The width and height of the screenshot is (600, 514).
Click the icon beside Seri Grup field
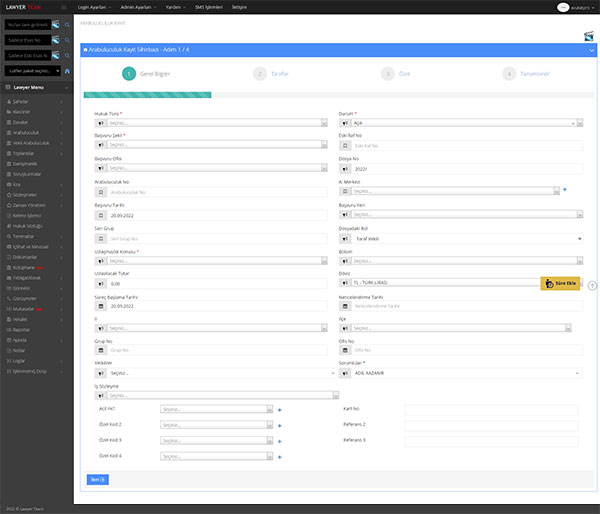tap(101, 239)
